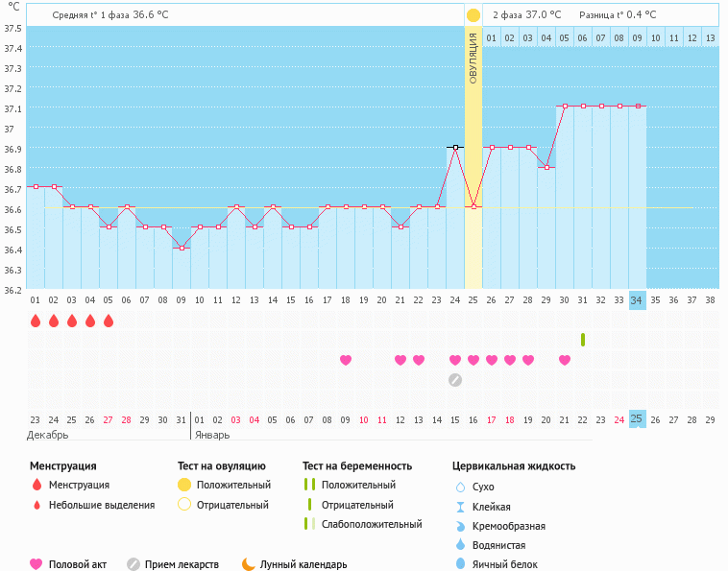Click the Половой акт heart legend icon
This screenshot has height=571, width=728.
(36, 564)
